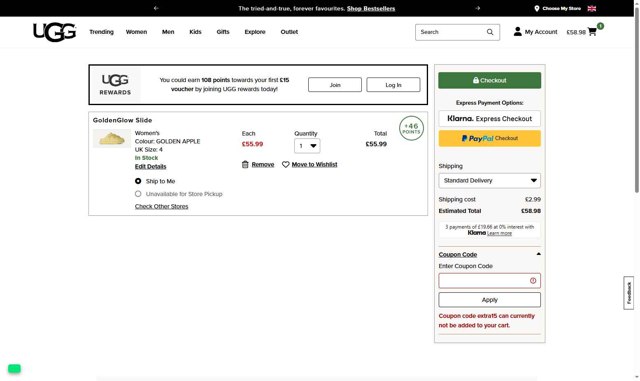
Task: Click the Edit Details link
Action: point(150,167)
